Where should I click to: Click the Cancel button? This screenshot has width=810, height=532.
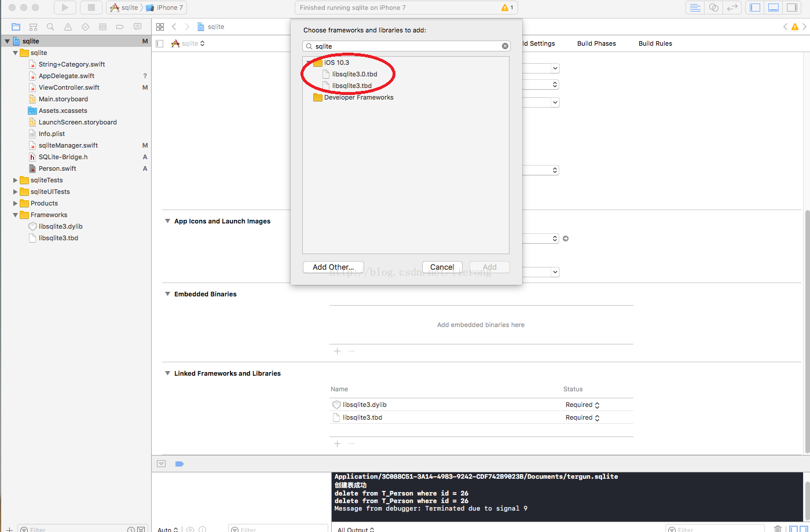click(442, 267)
